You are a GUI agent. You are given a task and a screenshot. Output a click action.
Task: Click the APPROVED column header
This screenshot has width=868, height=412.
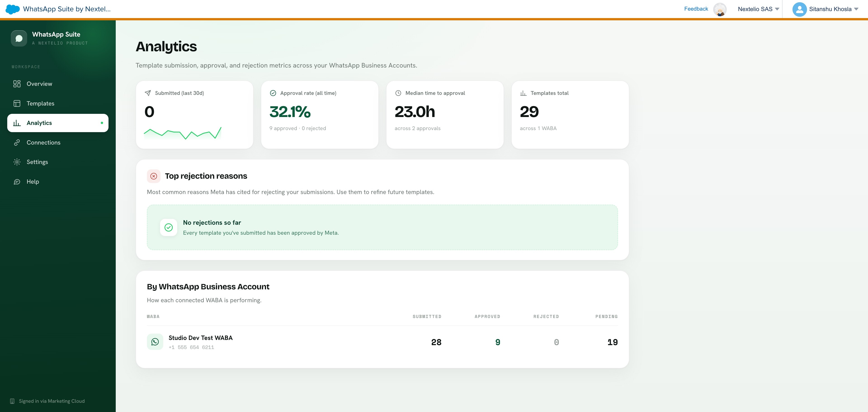pyautogui.click(x=487, y=316)
